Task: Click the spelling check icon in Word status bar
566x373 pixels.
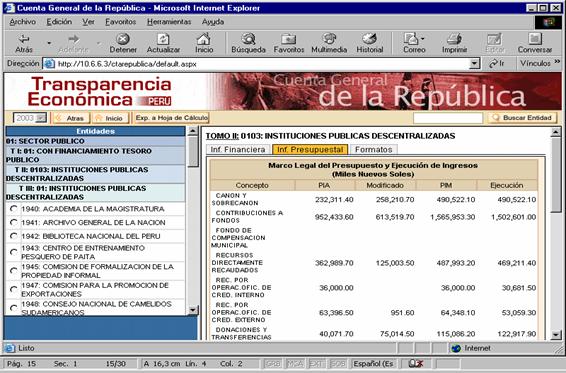Action: [x=415, y=364]
